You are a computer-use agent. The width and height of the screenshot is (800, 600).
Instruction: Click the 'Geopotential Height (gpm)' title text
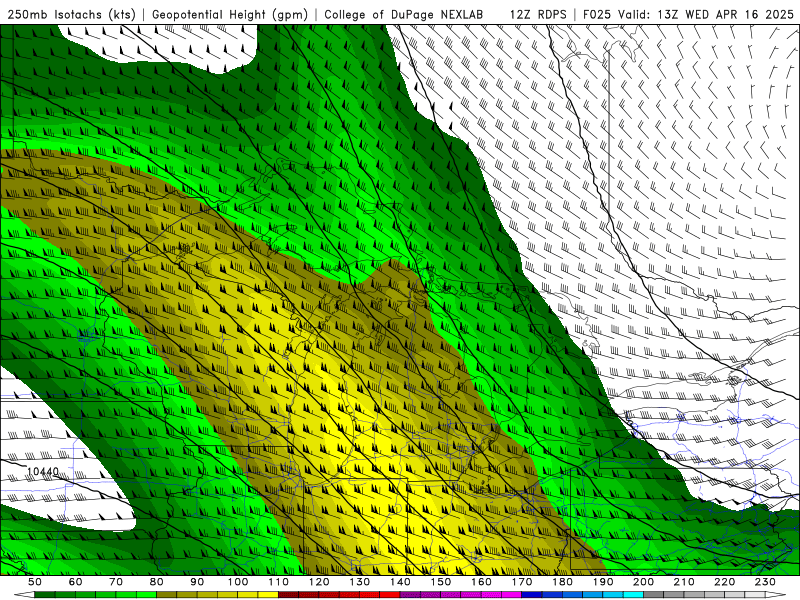230,15
